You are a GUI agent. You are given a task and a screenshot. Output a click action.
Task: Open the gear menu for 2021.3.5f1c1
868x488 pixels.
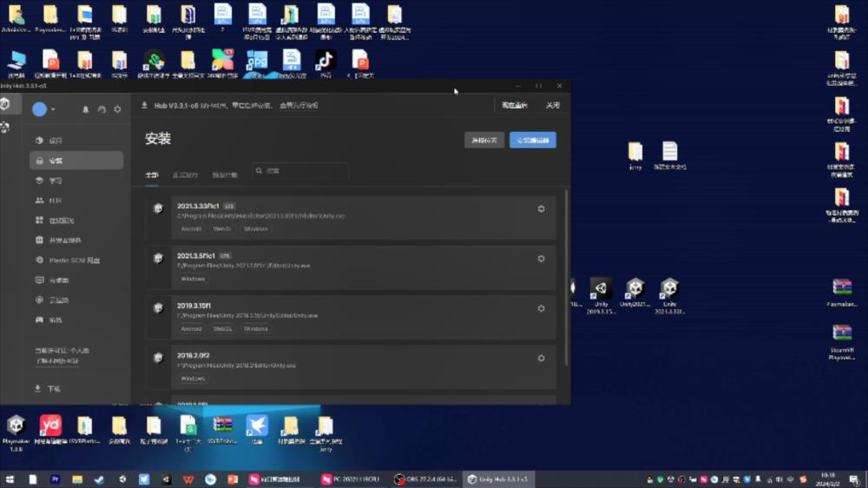click(542, 259)
